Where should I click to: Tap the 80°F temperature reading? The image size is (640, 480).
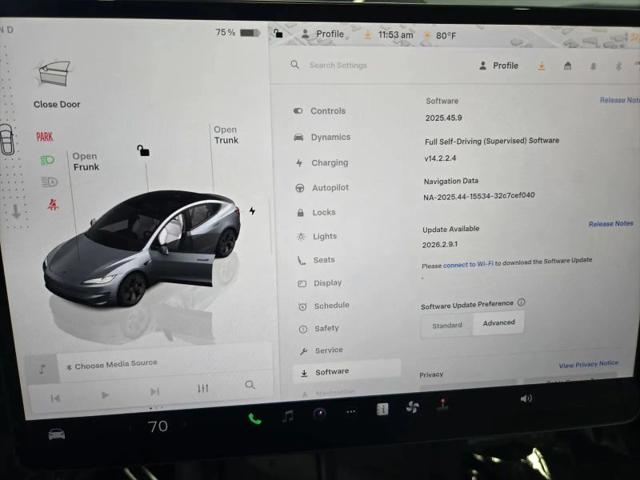[445, 36]
